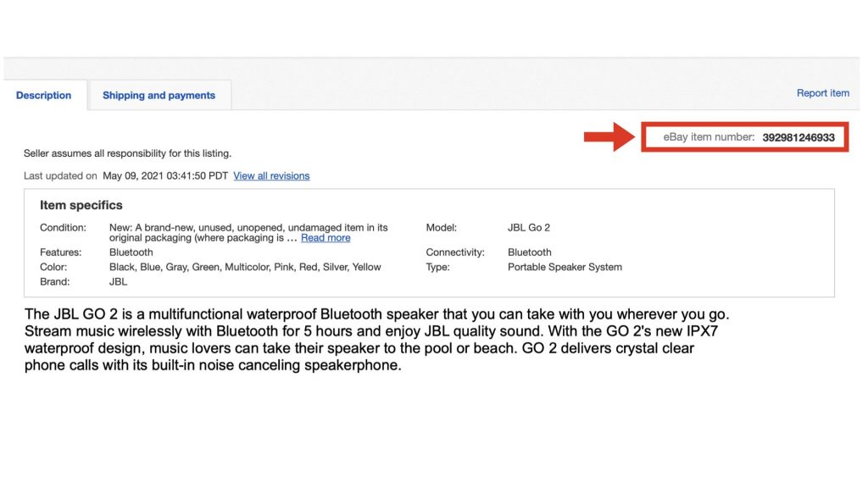Click the Model label
This screenshot has width=868, height=488.
[x=441, y=227]
